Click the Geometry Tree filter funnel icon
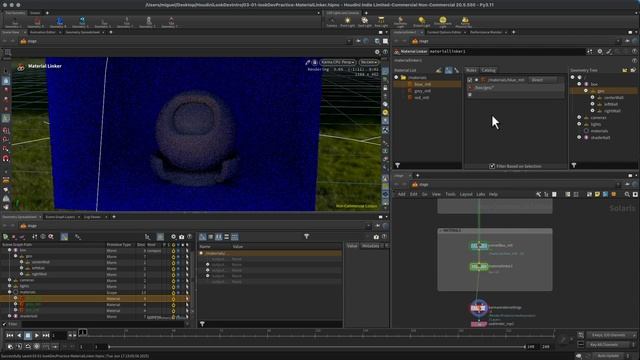The height and width of the screenshot is (360, 640). [574, 165]
